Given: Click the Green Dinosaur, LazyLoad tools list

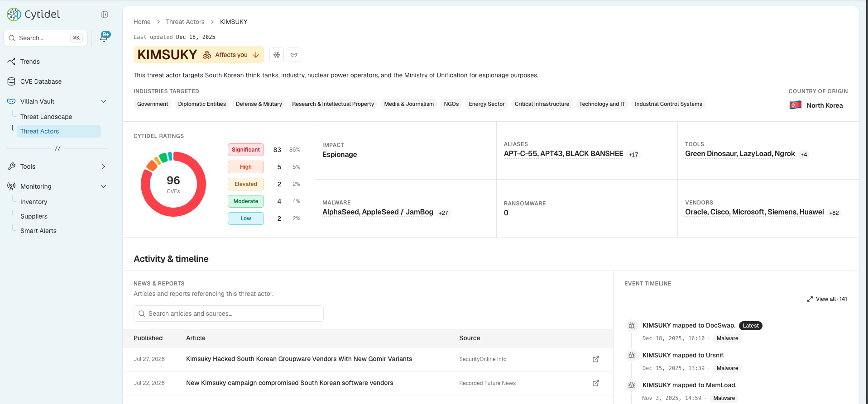Looking at the screenshot, I should click(x=740, y=153).
